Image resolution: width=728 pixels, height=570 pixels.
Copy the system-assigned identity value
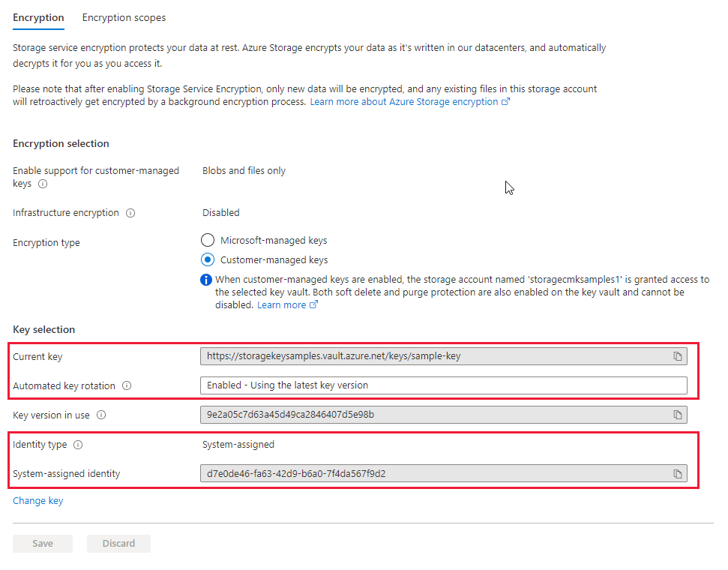[677, 474]
